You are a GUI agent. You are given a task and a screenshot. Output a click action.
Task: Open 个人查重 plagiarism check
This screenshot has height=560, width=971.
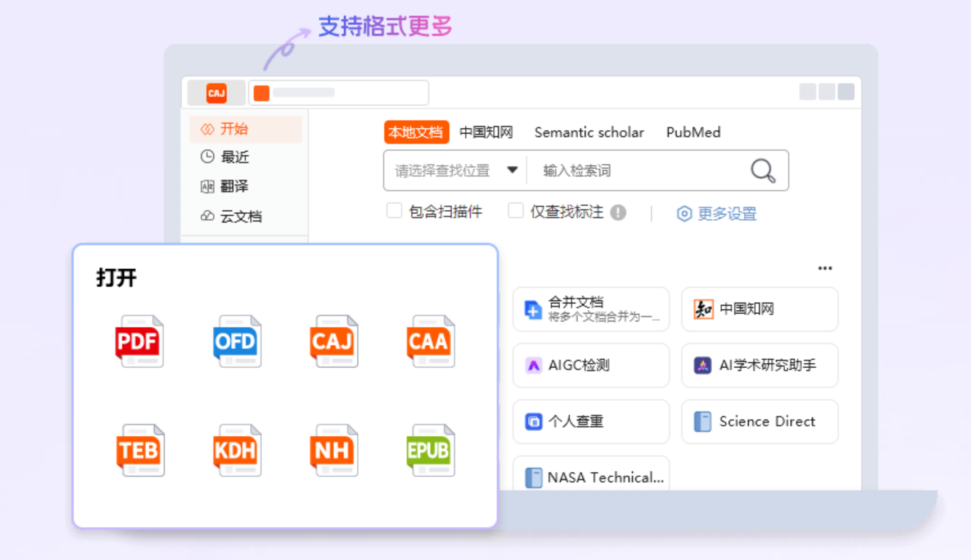(591, 422)
